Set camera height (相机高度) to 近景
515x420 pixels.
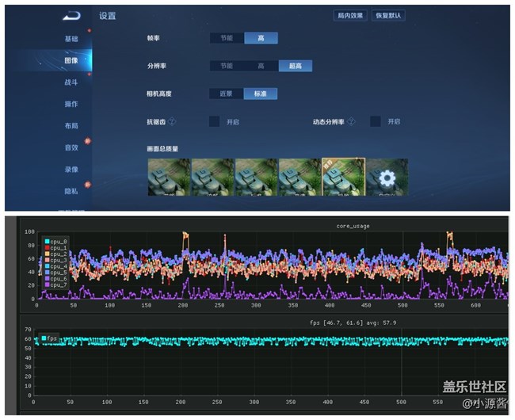(227, 94)
